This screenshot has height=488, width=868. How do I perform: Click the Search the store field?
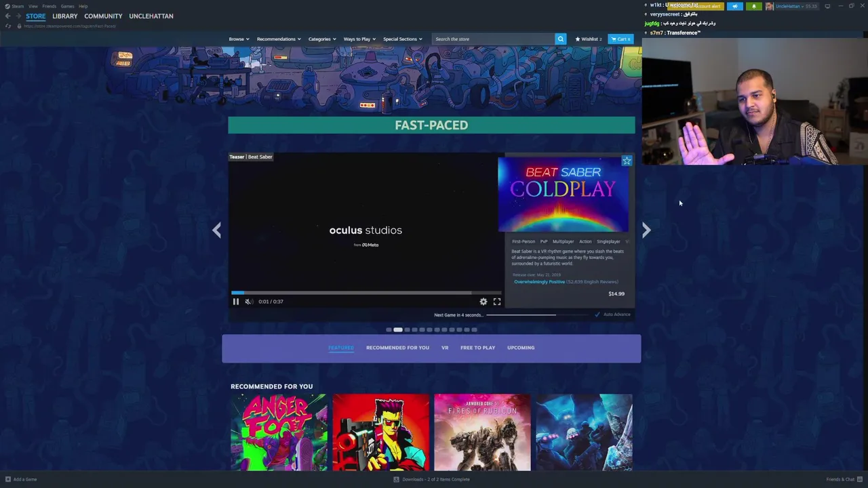point(493,39)
